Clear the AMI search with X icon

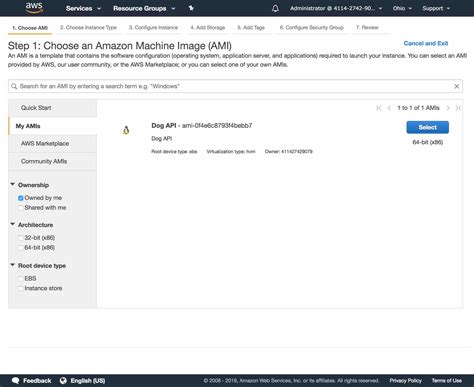pos(457,86)
